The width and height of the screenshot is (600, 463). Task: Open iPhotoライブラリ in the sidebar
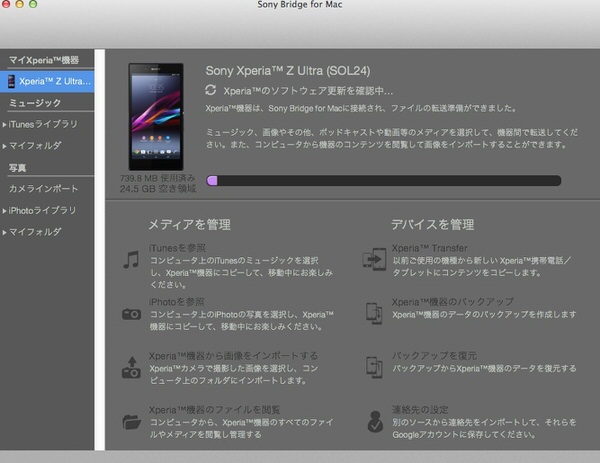tap(42, 210)
